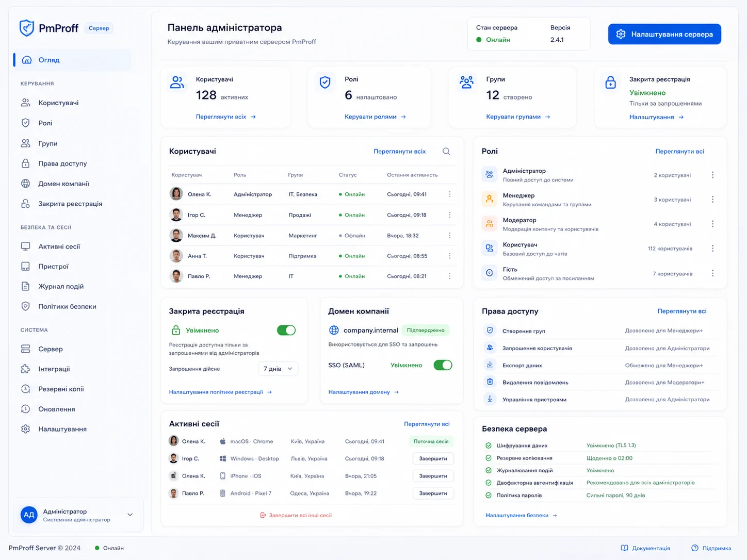747x560 pixels.
Task: Click the Модератор role icon
Action: 489,224
